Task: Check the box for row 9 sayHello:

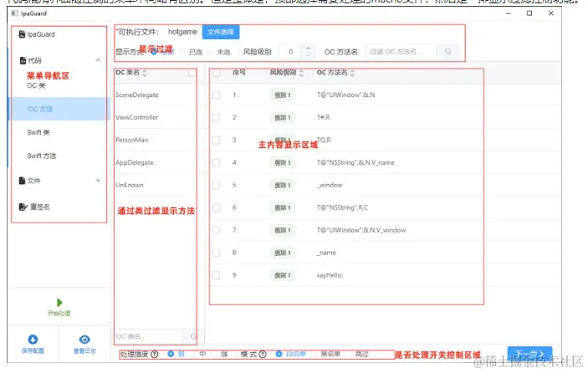Action: (x=216, y=275)
